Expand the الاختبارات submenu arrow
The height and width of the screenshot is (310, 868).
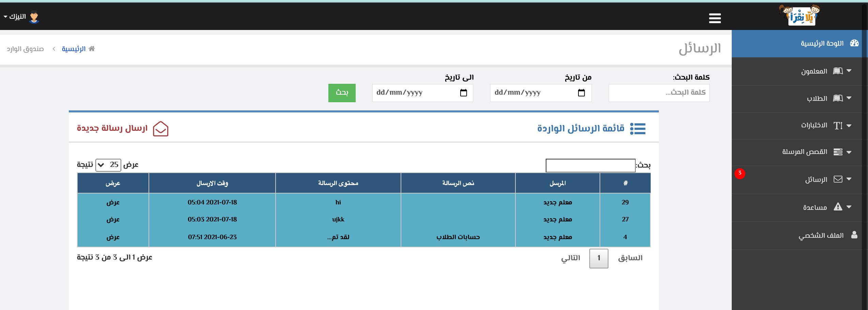pyautogui.click(x=849, y=126)
